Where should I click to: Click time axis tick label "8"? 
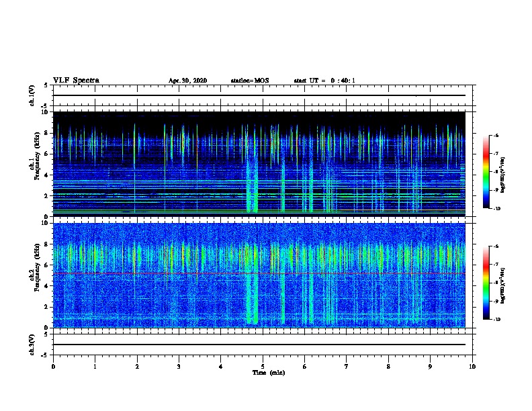(x=388, y=367)
